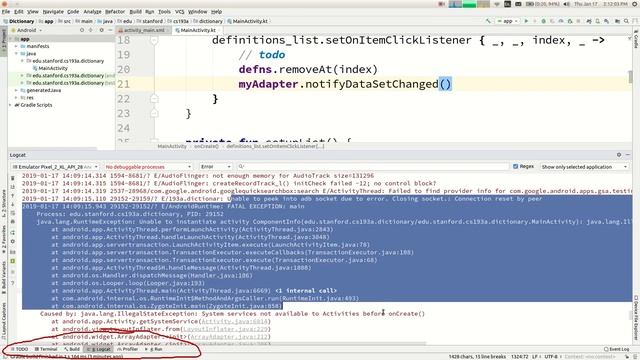The width and height of the screenshot is (640, 360).
Task: Open the Terminal tool window
Action: [46, 349]
